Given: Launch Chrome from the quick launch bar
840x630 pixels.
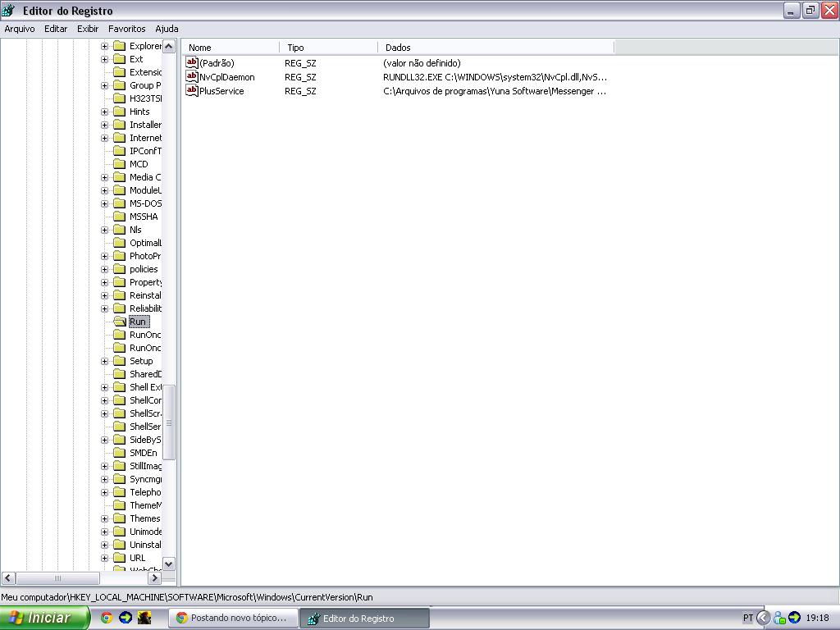Looking at the screenshot, I should [x=107, y=618].
